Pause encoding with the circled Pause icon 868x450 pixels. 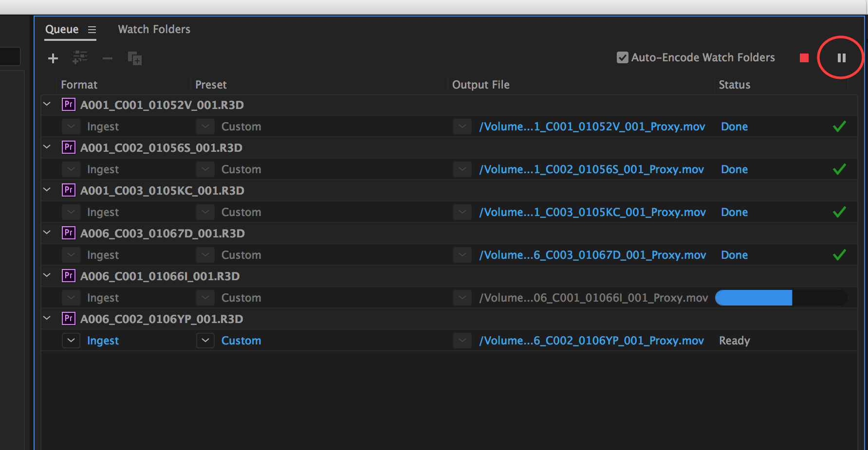point(841,57)
